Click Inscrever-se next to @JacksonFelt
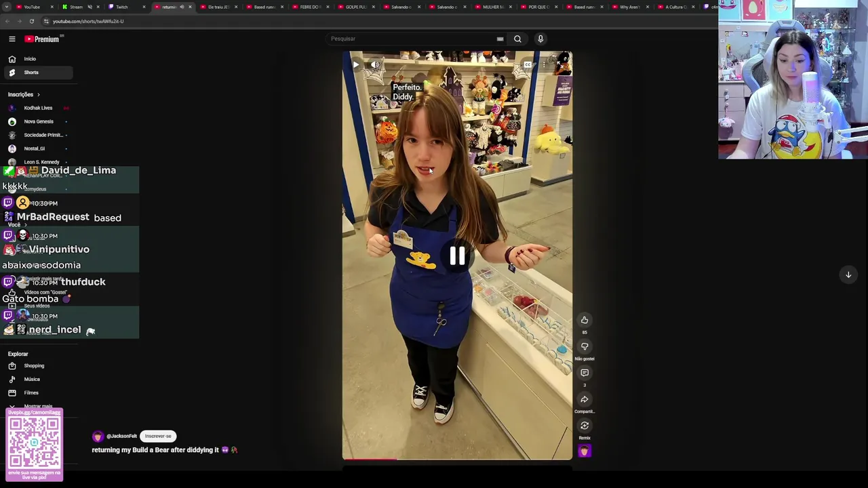This screenshot has width=868, height=488. 158,436
